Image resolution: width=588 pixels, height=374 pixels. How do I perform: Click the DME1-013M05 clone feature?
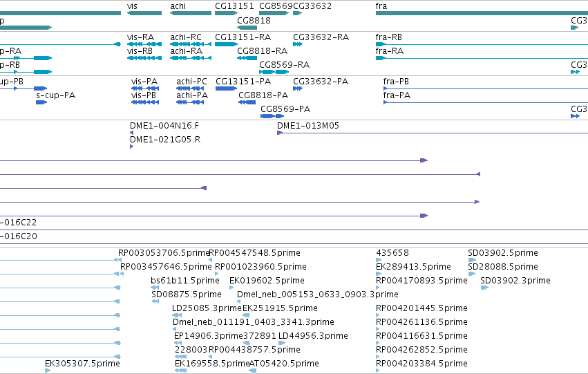click(433, 133)
